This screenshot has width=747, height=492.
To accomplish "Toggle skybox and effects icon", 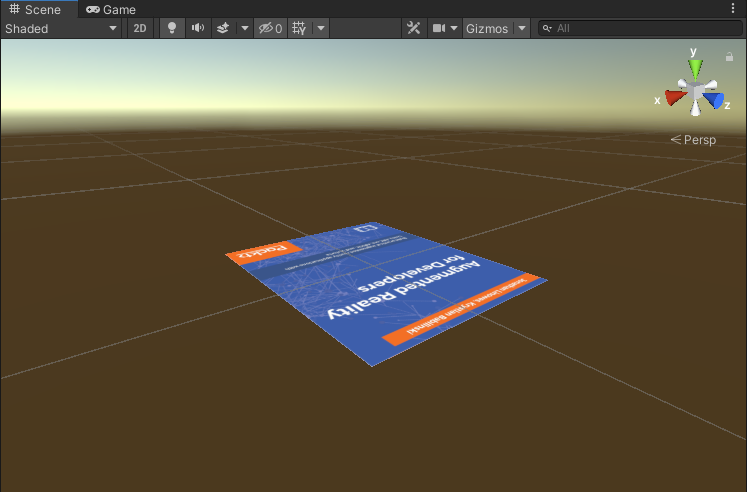I will (x=223, y=29).
